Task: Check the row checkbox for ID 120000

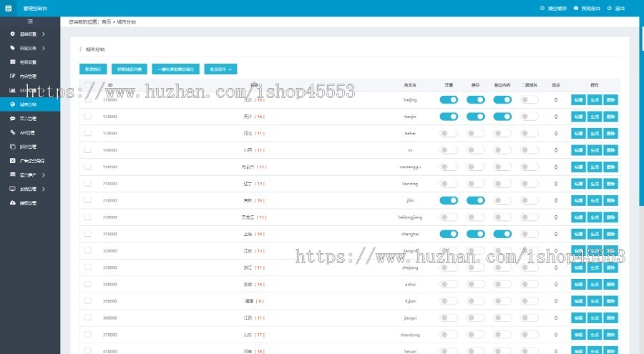Action: (x=87, y=117)
